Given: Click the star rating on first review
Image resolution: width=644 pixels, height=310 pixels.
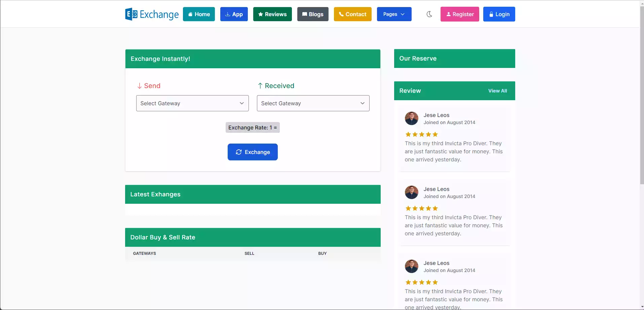Looking at the screenshot, I should (421, 134).
